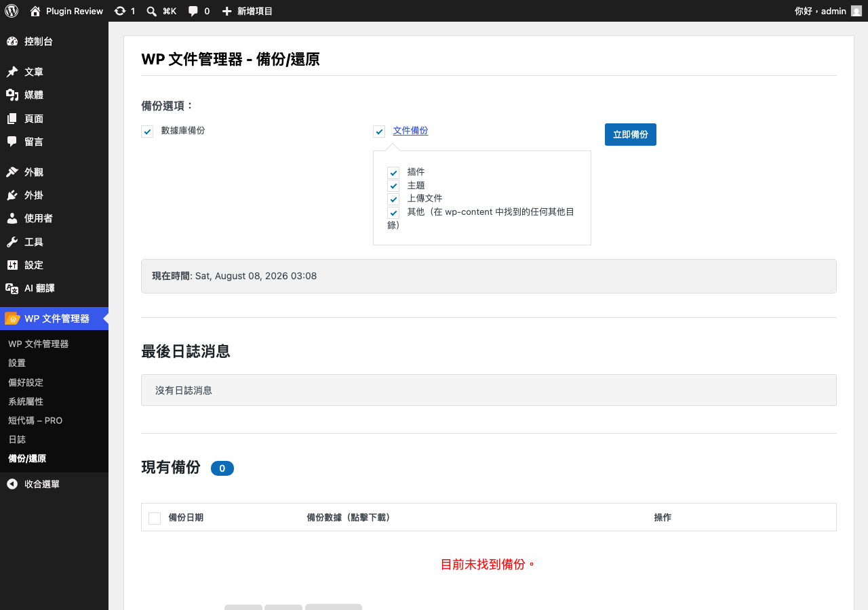
Task: Click the 現有備份 count badge 0
Action: pos(222,468)
